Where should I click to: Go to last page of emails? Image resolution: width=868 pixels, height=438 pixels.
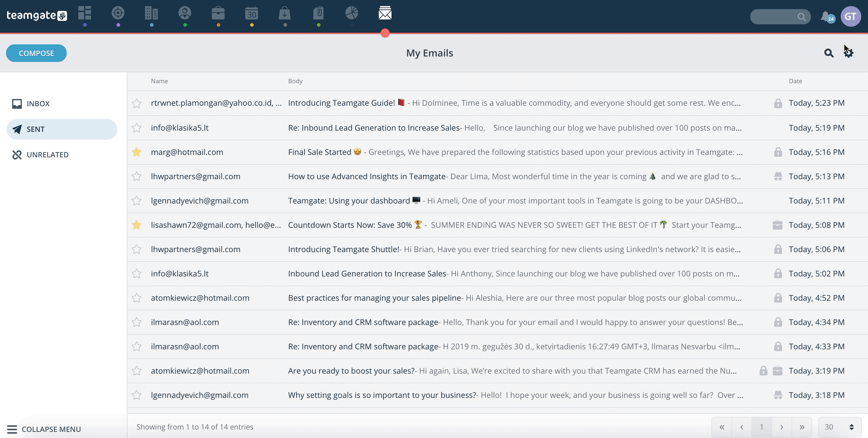point(802,427)
